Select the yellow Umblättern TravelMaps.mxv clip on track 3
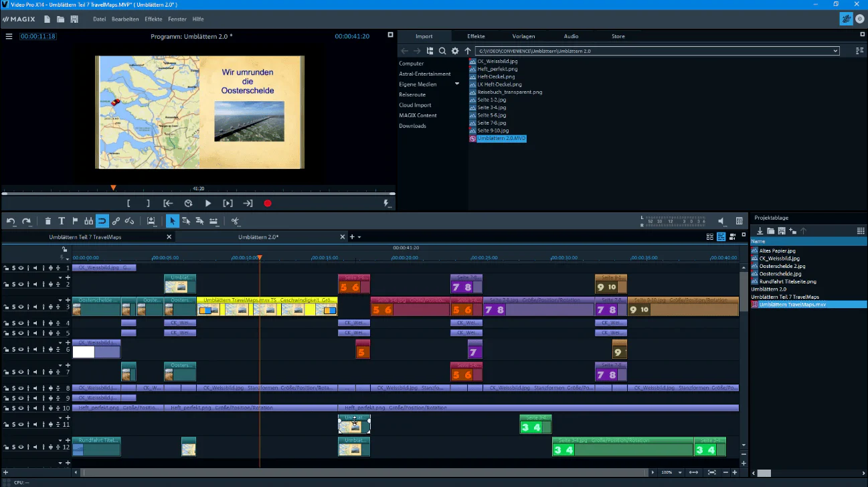The image size is (868, 487). click(x=267, y=307)
